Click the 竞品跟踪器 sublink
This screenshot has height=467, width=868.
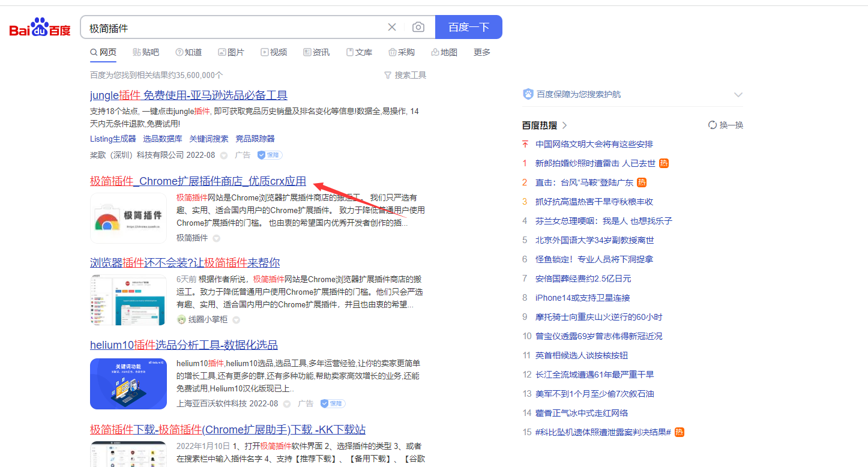(255, 139)
